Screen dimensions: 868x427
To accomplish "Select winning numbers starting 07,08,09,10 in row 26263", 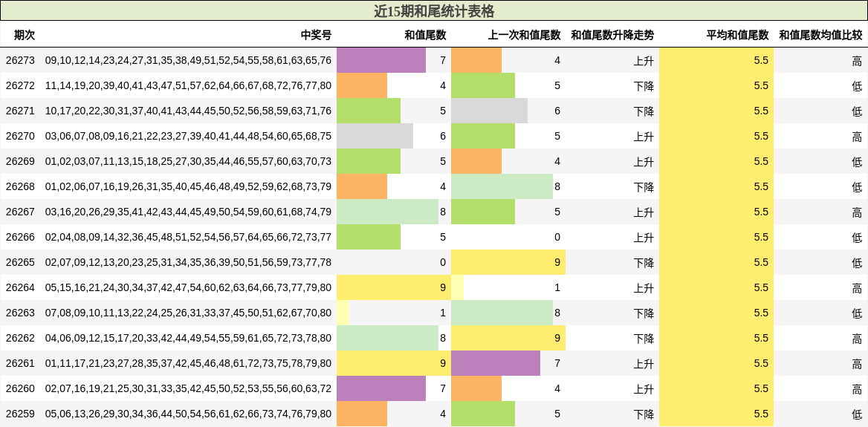I will coord(188,313).
